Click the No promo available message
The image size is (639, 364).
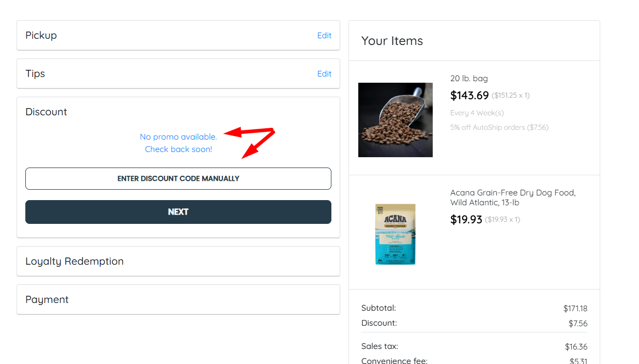point(178,137)
